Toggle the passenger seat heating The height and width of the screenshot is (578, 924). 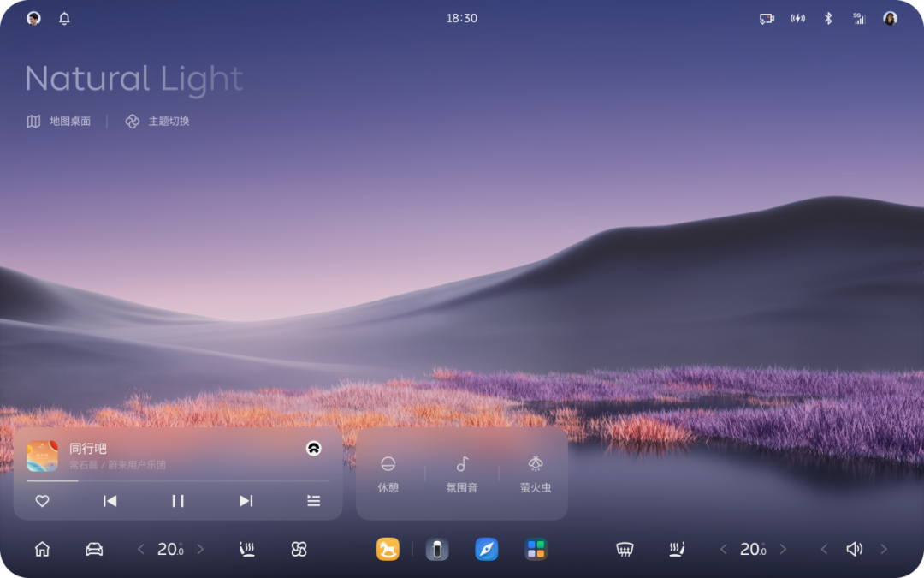[x=677, y=549]
